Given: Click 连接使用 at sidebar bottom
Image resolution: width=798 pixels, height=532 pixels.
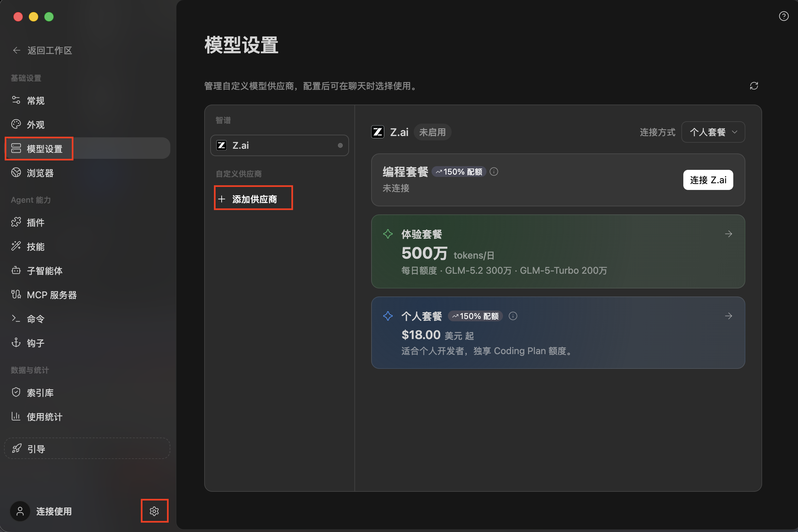Looking at the screenshot, I should click(54, 511).
